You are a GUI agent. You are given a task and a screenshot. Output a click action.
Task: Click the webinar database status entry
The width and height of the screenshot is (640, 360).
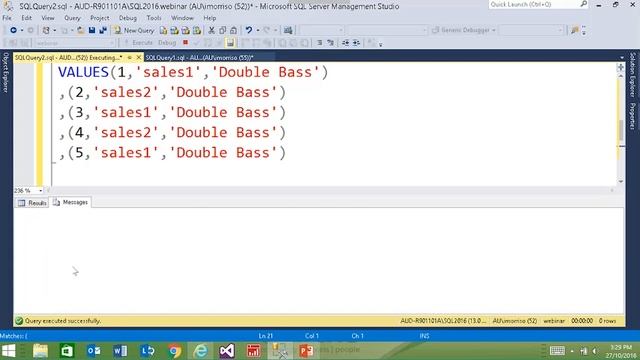point(554,321)
